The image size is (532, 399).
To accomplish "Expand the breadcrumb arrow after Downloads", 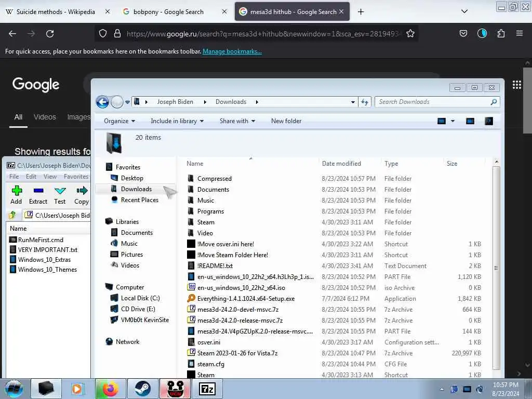I will [x=257, y=102].
